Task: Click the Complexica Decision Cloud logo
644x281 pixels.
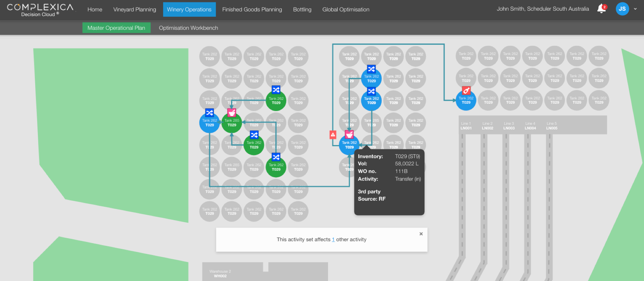Action: (x=40, y=10)
